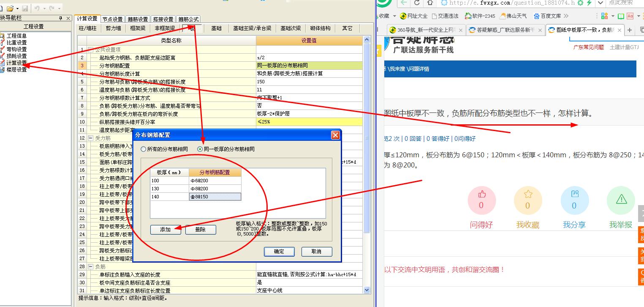
Task: Reload page with browser refresh icon
Action: (417, 3)
